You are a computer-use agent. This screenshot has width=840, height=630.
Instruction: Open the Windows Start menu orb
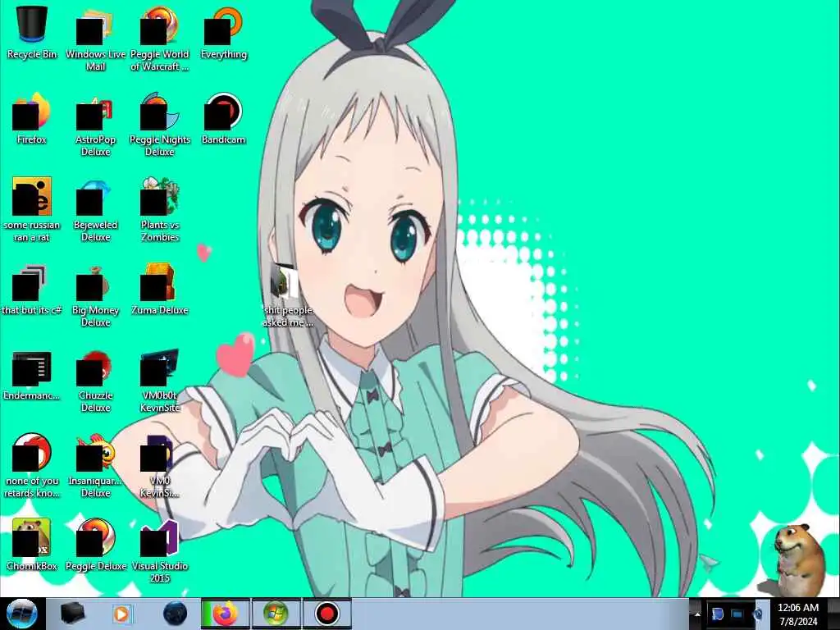21,614
